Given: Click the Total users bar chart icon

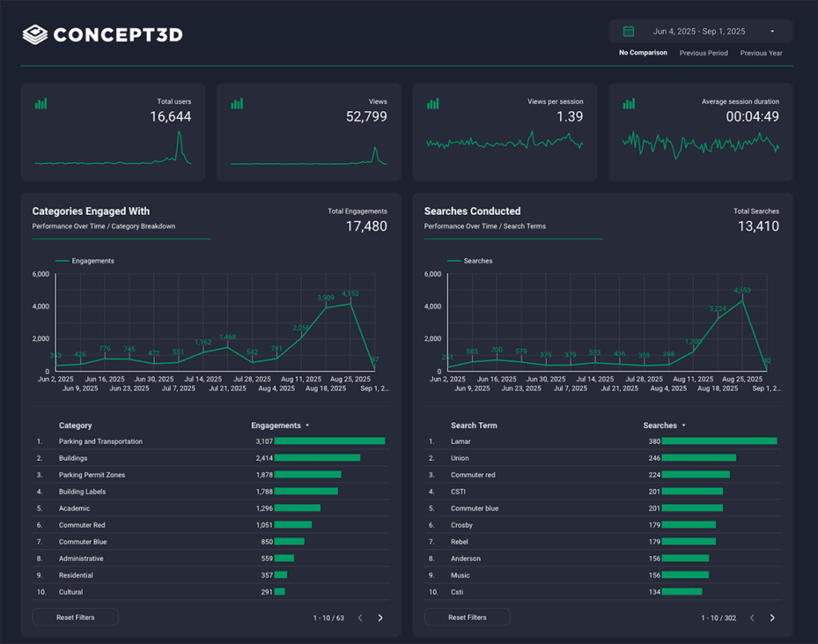Looking at the screenshot, I should coord(41,103).
